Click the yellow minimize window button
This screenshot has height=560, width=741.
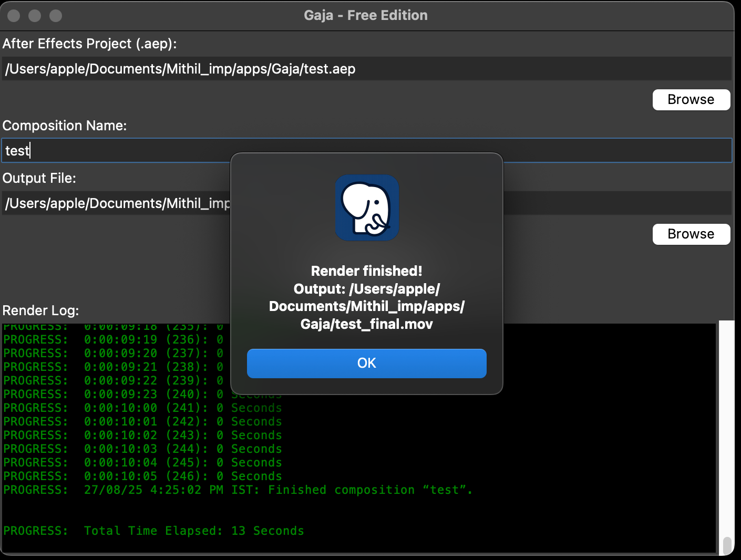pyautogui.click(x=35, y=16)
